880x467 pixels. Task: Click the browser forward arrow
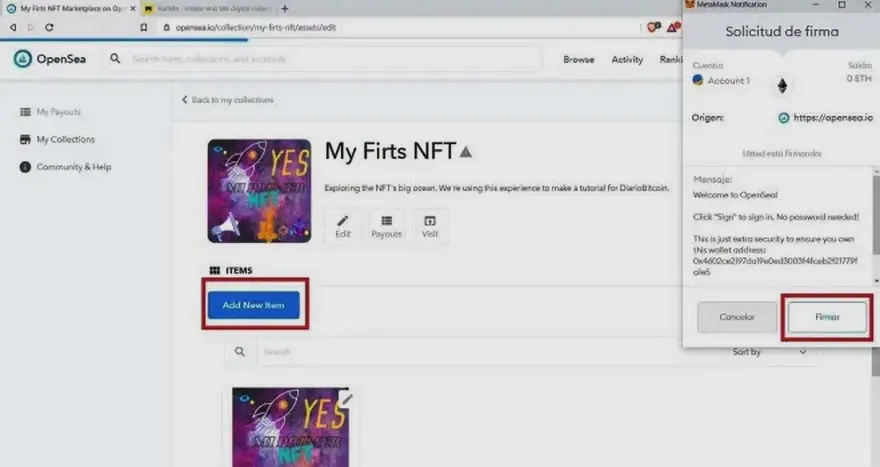coord(30,27)
